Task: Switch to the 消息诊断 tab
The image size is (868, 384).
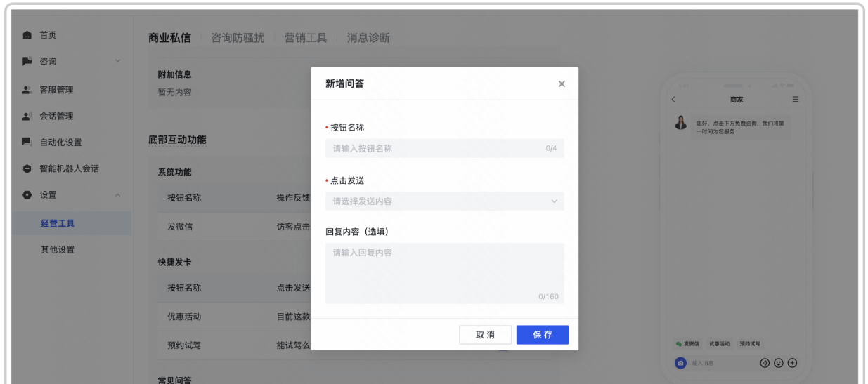Action: [368, 38]
